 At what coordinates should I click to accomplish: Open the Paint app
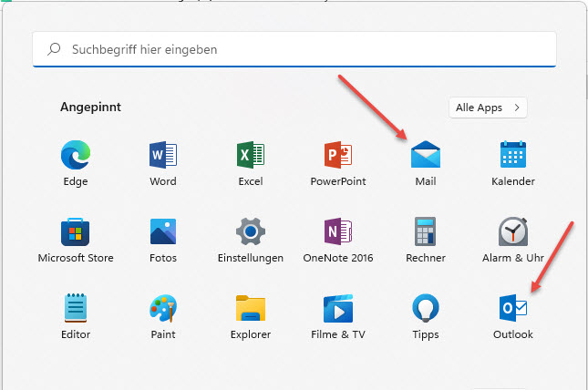162,310
